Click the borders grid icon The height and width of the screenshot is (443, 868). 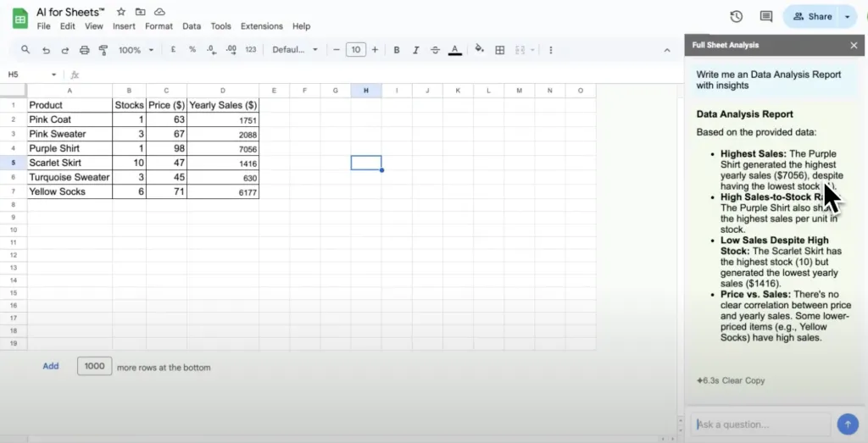(x=500, y=50)
